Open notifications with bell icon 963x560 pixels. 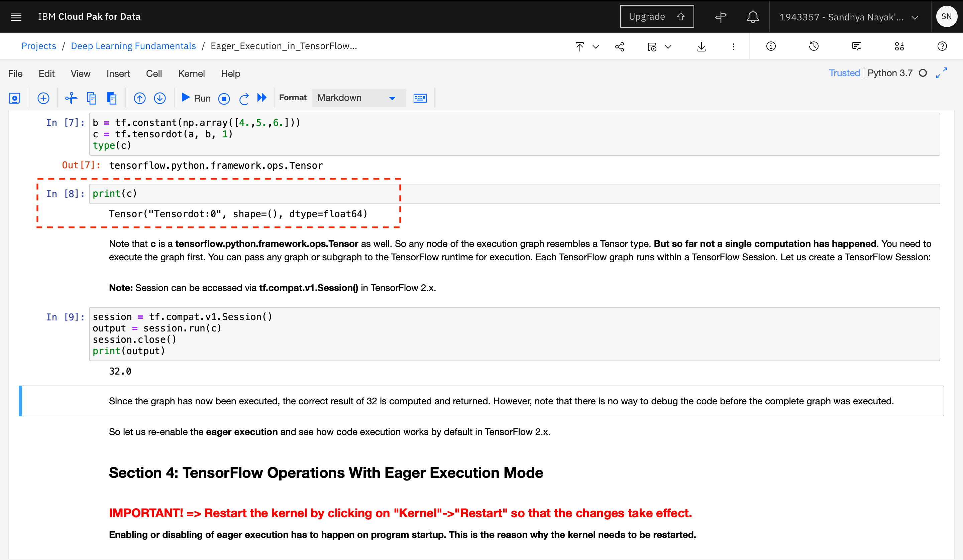pos(752,16)
